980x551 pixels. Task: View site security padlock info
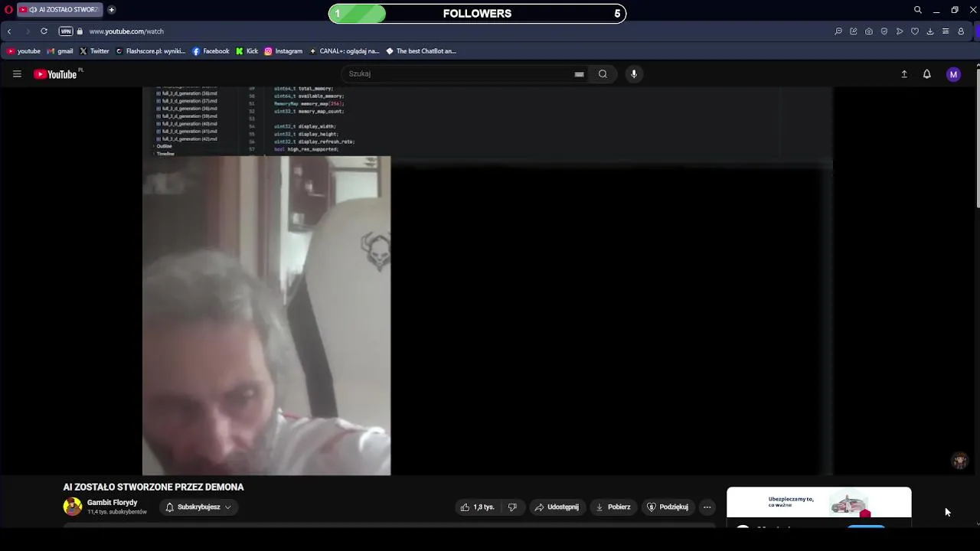click(80, 31)
